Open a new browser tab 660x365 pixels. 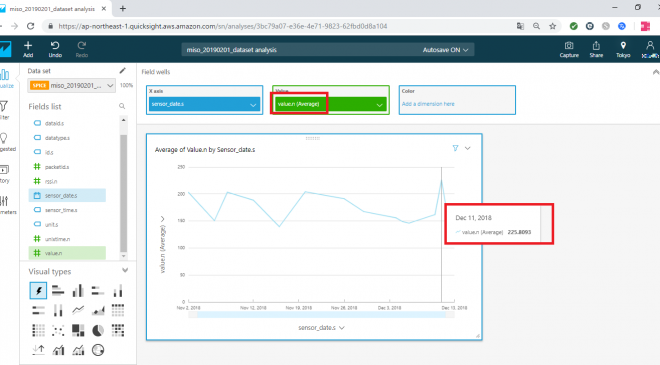point(123,8)
